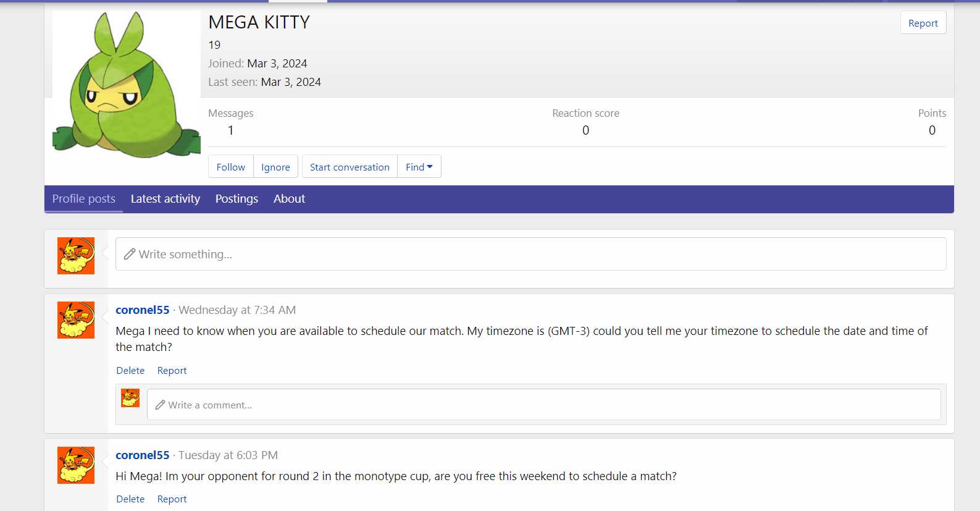Delete the Wednesday 7:34 AM post
The height and width of the screenshot is (511, 980).
[130, 371]
